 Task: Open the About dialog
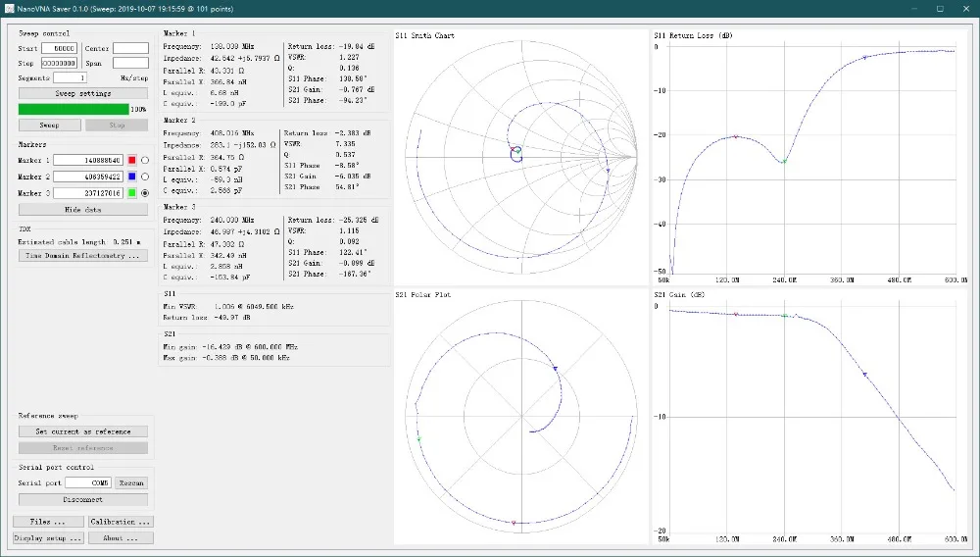121,538
